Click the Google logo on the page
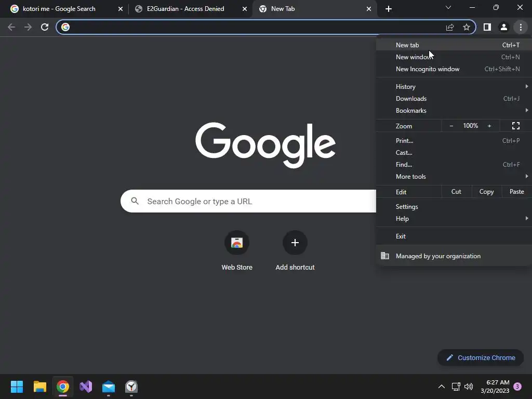The width and height of the screenshot is (532, 399). click(x=265, y=145)
